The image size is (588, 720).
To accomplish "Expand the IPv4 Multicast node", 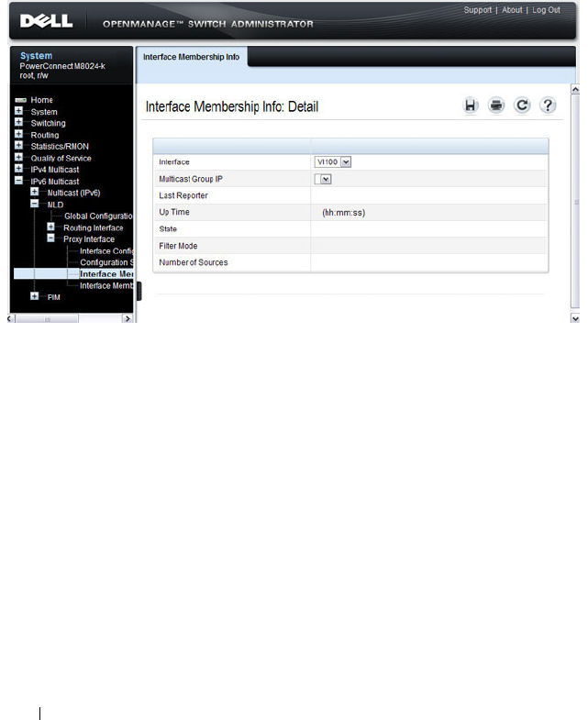I will [x=18, y=169].
